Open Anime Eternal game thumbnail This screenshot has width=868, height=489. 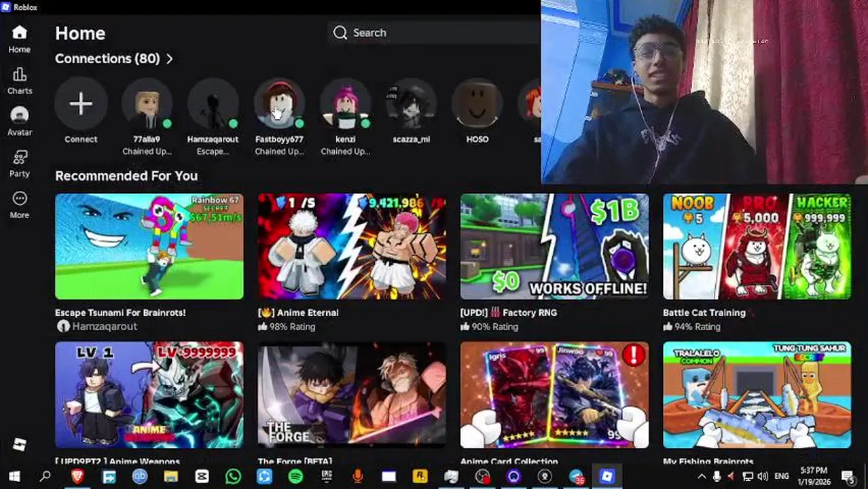click(x=352, y=247)
